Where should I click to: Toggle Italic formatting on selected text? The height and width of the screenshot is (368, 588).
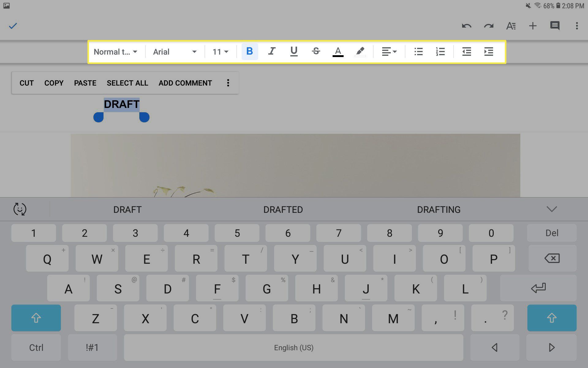click(271, 51)
